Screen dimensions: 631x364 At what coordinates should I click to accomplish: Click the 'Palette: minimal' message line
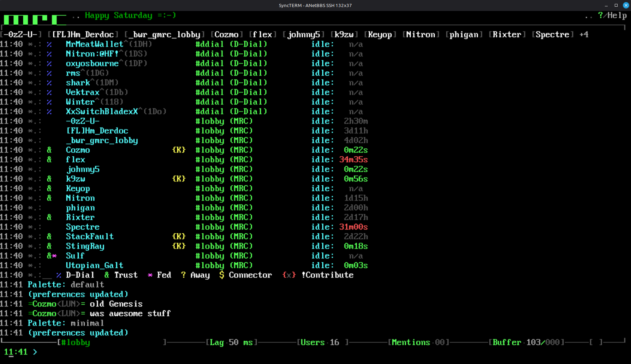pos(66,323)
